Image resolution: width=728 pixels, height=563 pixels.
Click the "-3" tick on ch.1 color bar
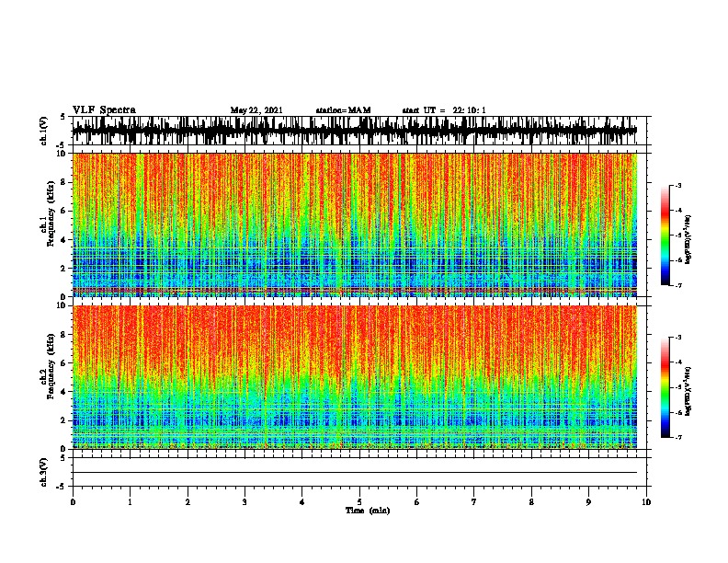pyautogui.click(x=678, y=186)
